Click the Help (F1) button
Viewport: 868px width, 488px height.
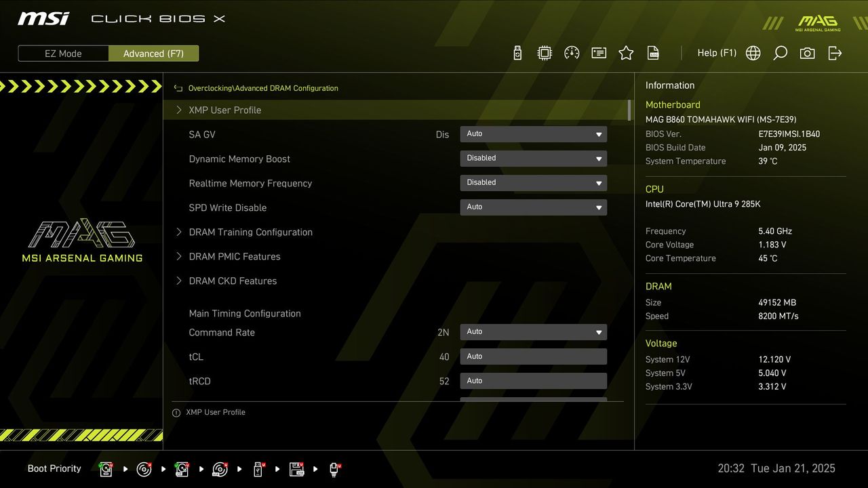click(717, 53)
